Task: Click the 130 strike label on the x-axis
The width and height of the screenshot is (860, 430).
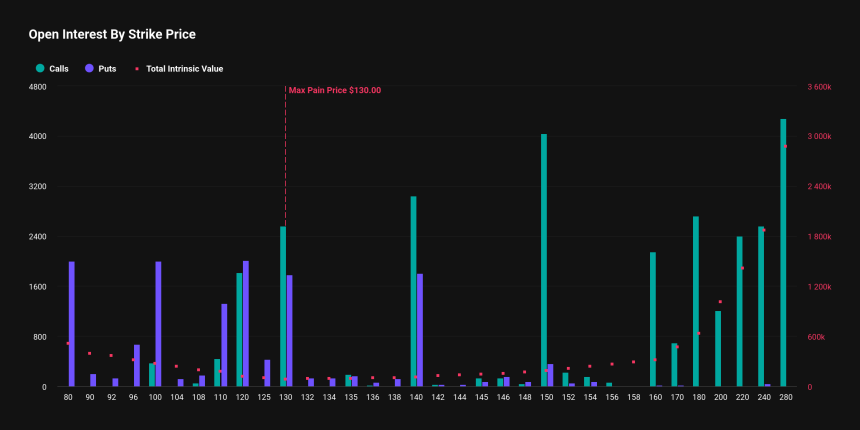Action: pyautogui.click(x=285, y=397)
